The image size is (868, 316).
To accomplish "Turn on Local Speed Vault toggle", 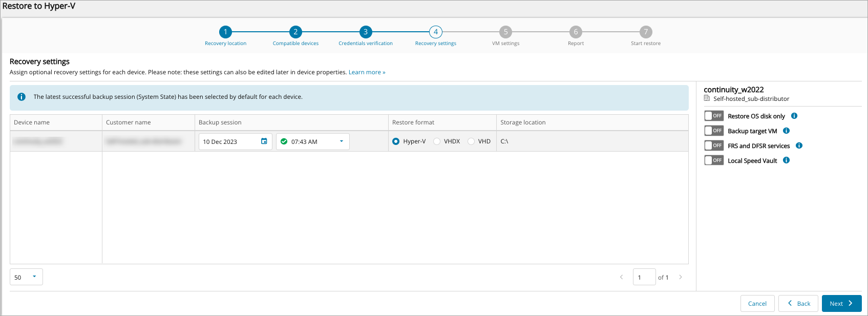I will tap(713, 160).
